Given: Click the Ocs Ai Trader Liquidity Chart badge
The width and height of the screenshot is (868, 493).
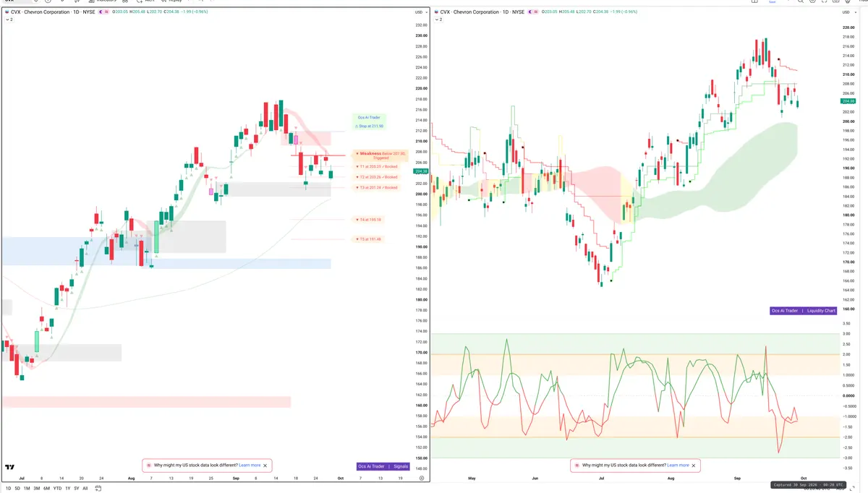Looking at the screenshot, I should [x=804, y=311].
